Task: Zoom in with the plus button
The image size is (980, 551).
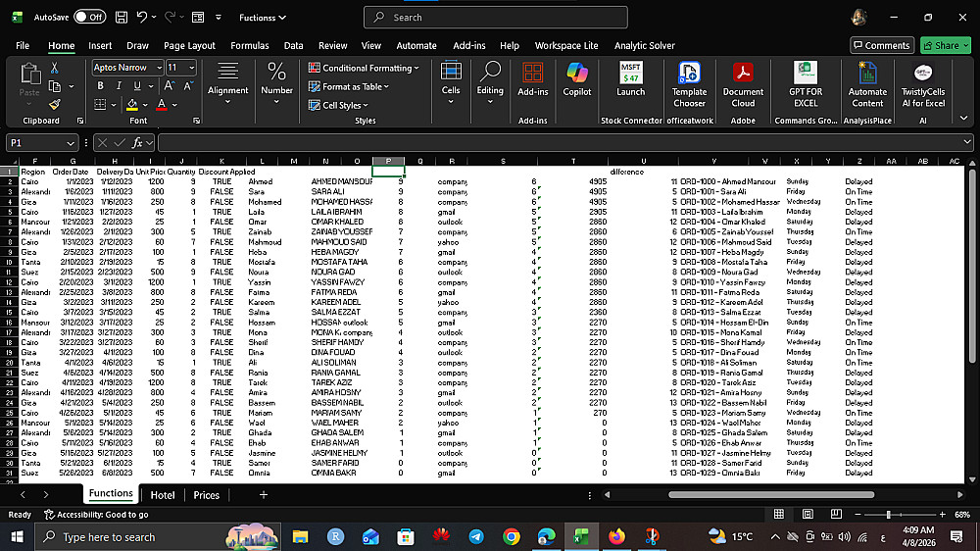Action: pyautogui.click(x=943, y=514)
